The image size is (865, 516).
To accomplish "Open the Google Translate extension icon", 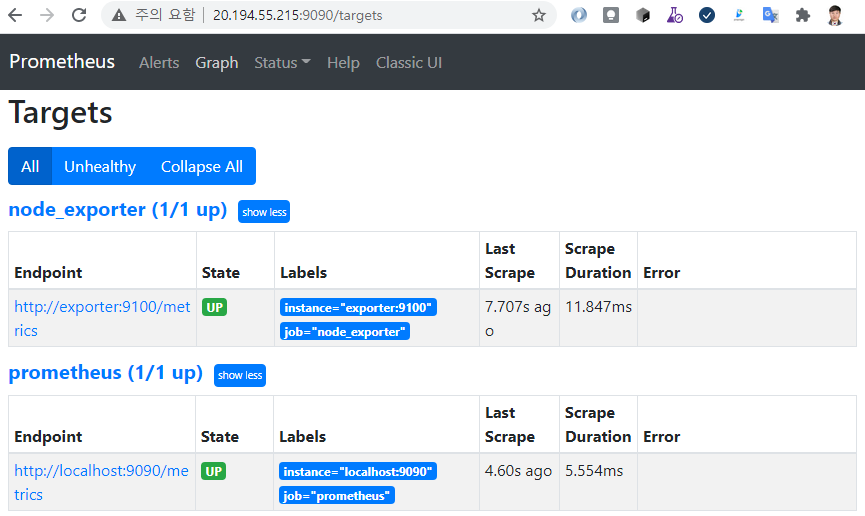I will pos(770,15).
